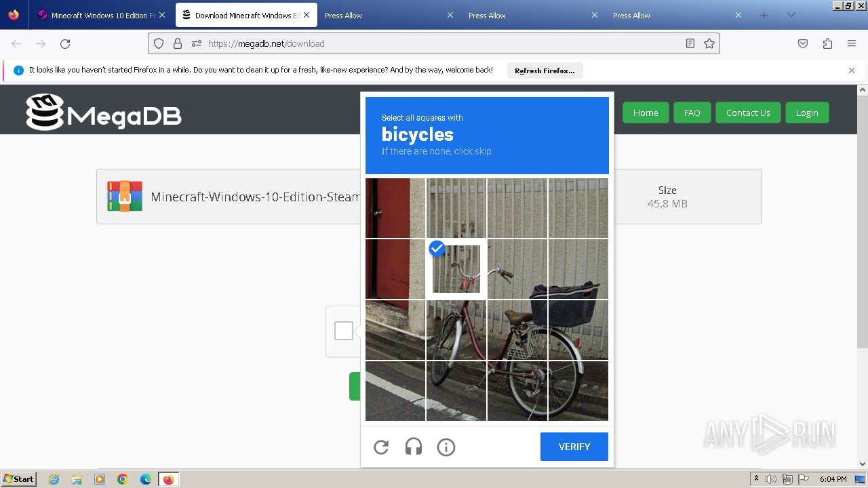Open Firefox View from the tab bar
The image size is (868, 488).
tap(14, 15)
